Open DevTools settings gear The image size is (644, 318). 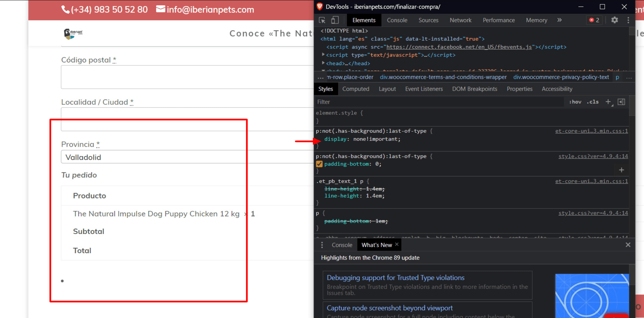pos(614,20)
